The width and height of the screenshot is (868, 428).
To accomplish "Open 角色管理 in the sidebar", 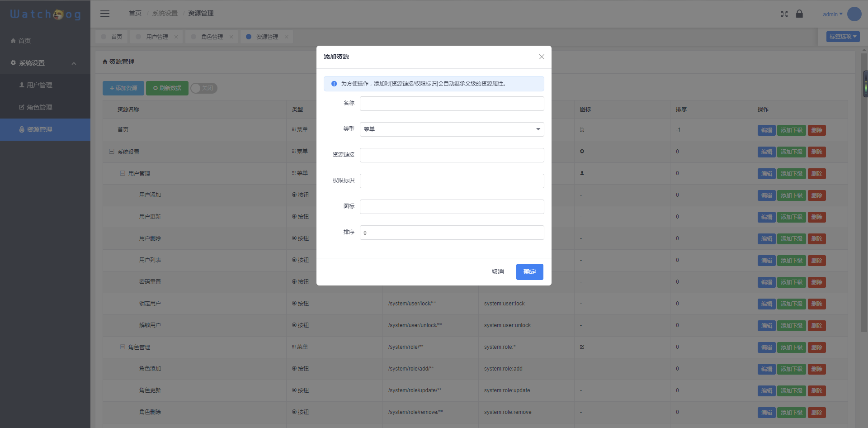I will pos(45,107).
